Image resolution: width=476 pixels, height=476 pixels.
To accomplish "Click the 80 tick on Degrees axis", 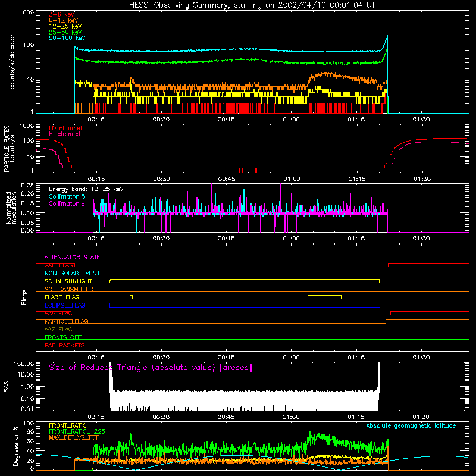I will [30, 431].
